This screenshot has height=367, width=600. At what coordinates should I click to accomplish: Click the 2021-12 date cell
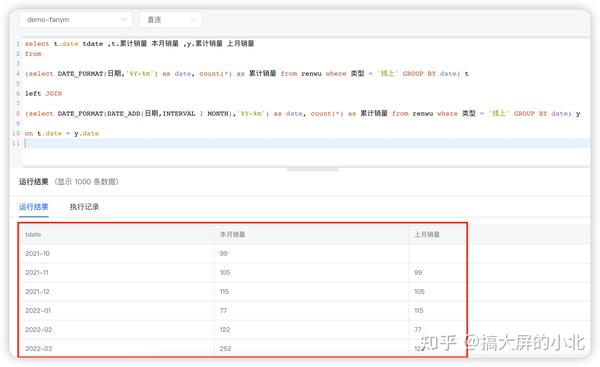(x=38, y=292)
